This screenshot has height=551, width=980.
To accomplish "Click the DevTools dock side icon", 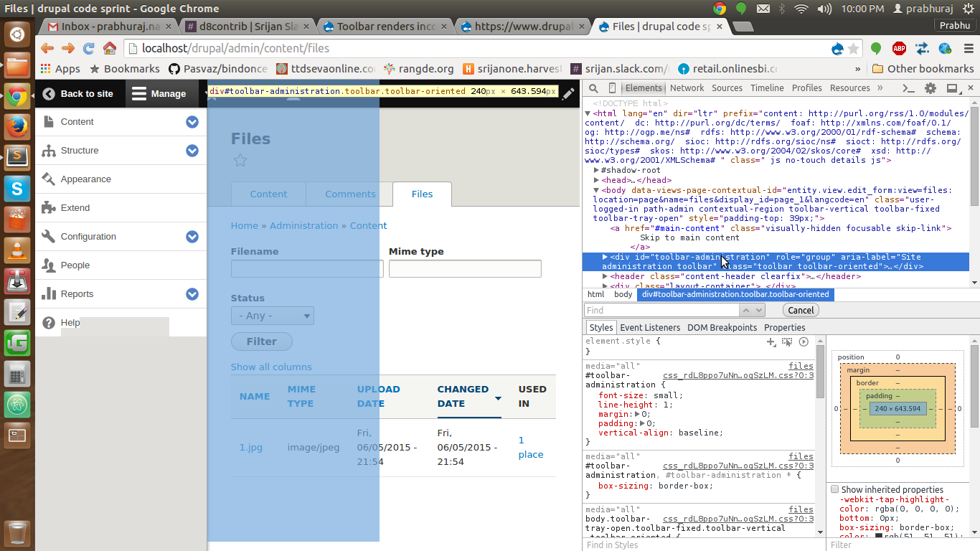I will click(953, 88).
